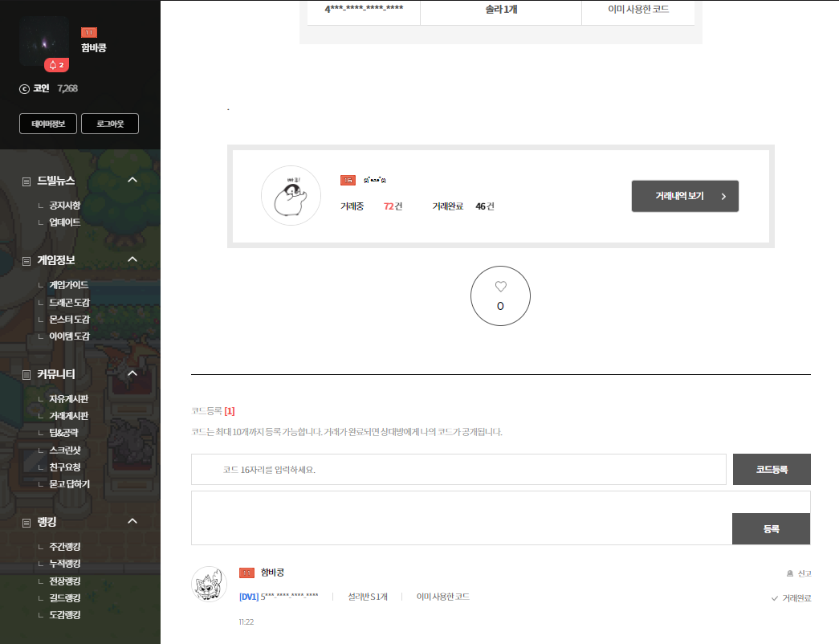Submit comment with 등록 button

click(771, 529)
